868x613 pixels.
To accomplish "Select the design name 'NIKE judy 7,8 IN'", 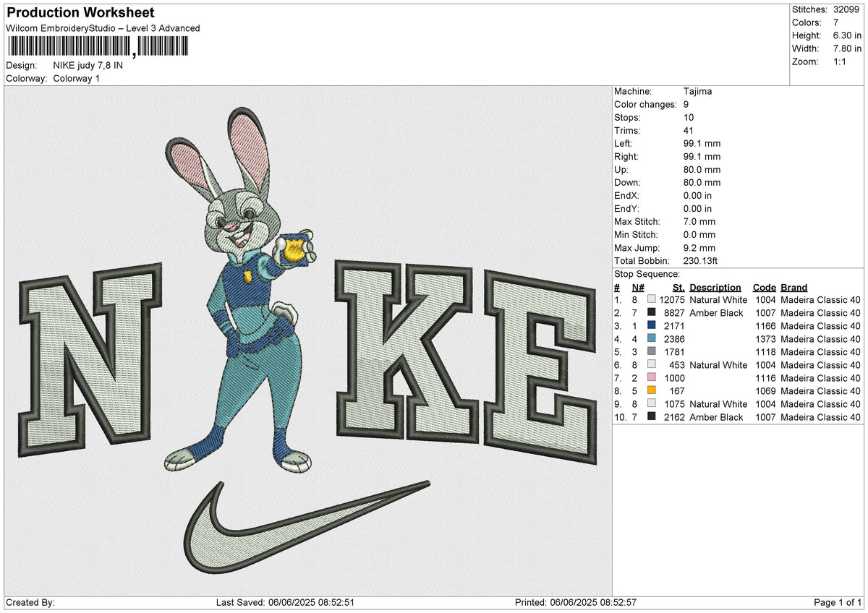I will point(88,66).
